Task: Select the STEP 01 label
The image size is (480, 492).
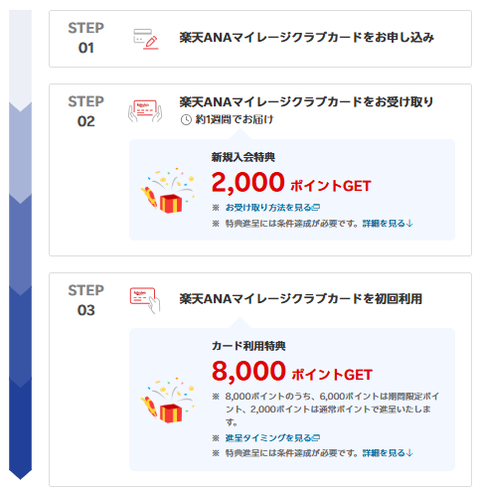Action: point(86,38)
